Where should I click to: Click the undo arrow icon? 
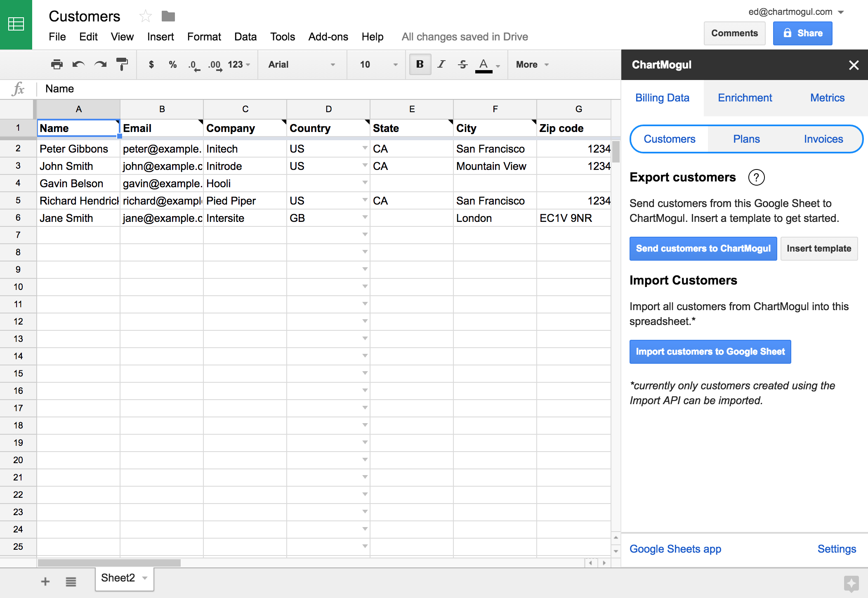point(78,64)
